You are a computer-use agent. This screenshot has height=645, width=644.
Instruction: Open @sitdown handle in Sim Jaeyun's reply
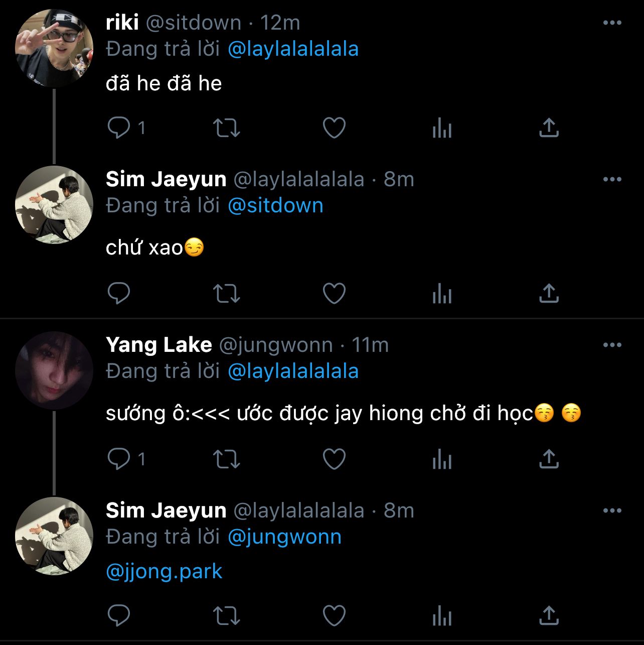(x=275, y=206)
